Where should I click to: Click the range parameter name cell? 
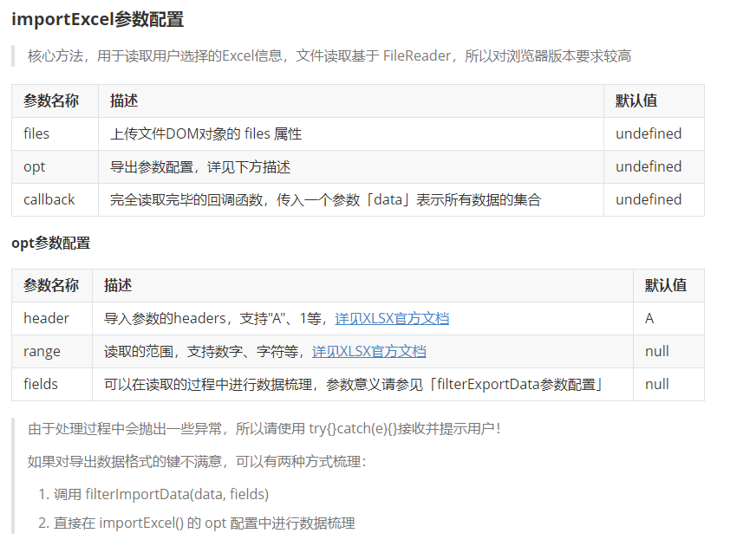(42, 352)
